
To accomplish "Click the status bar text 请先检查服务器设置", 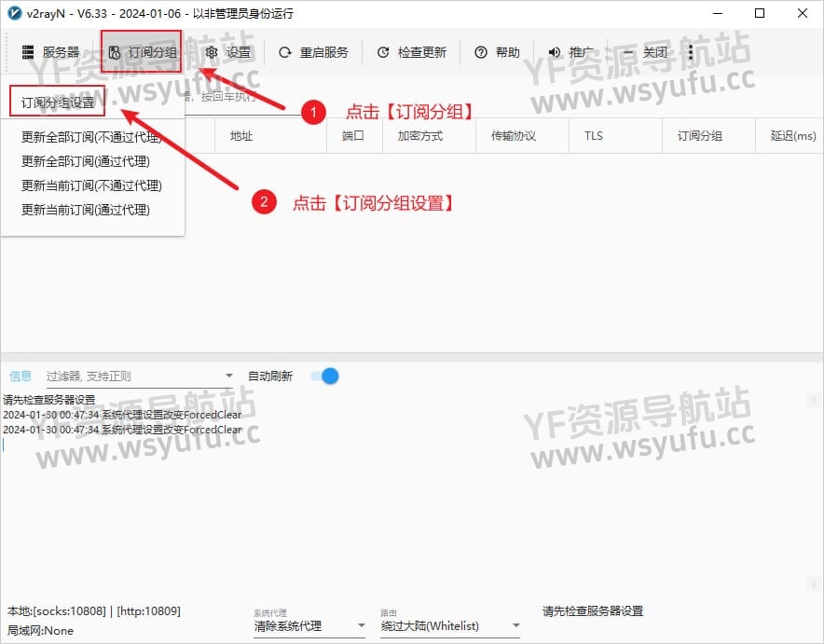I will [x=593, y=610].
